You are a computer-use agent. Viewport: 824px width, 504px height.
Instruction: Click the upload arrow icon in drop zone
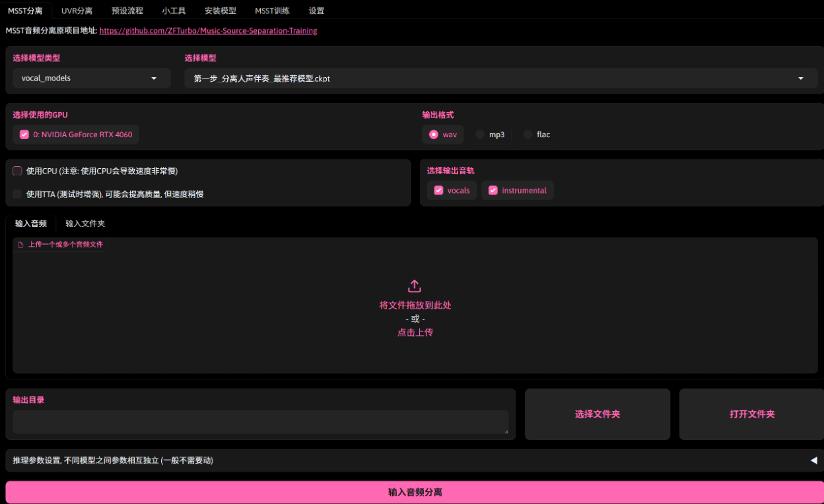click(414, 286)
